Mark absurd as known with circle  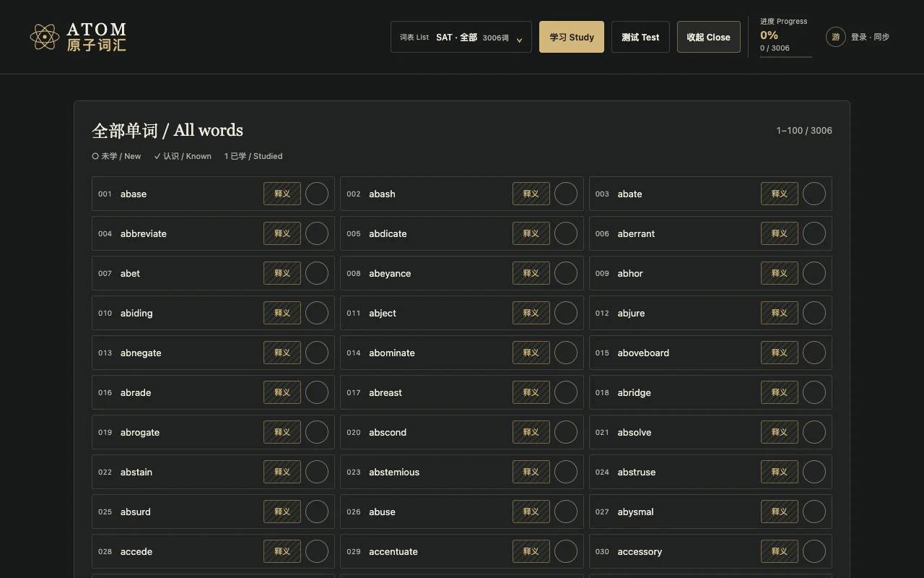pyautogui.click(x=317, y=512)
